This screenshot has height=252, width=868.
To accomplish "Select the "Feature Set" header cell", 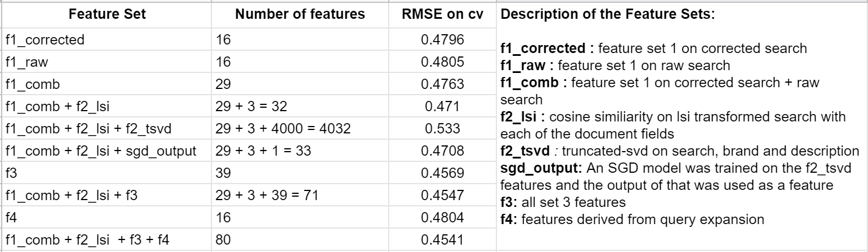I will click(x=107, y=14).
